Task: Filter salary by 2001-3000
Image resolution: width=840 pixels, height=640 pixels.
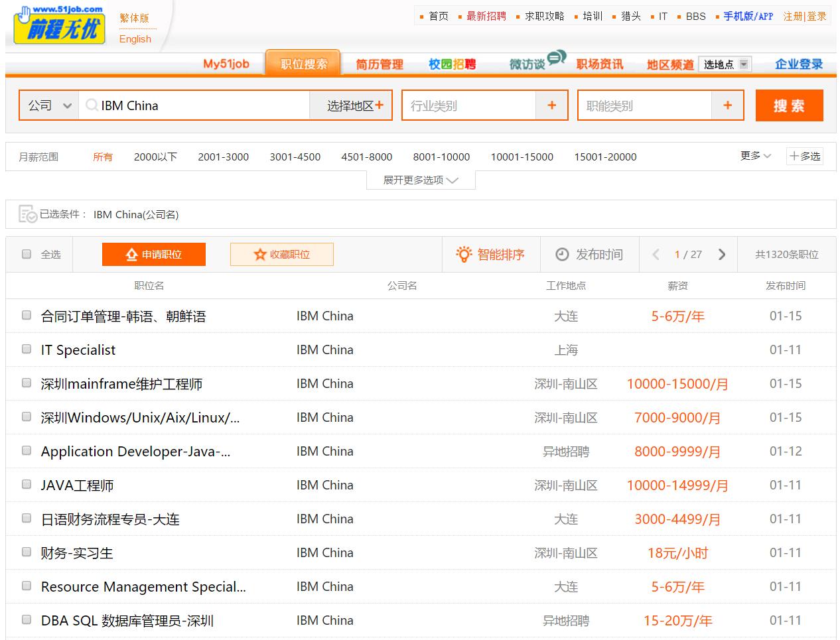Action: pyautogui.click(x=223, y=157)
